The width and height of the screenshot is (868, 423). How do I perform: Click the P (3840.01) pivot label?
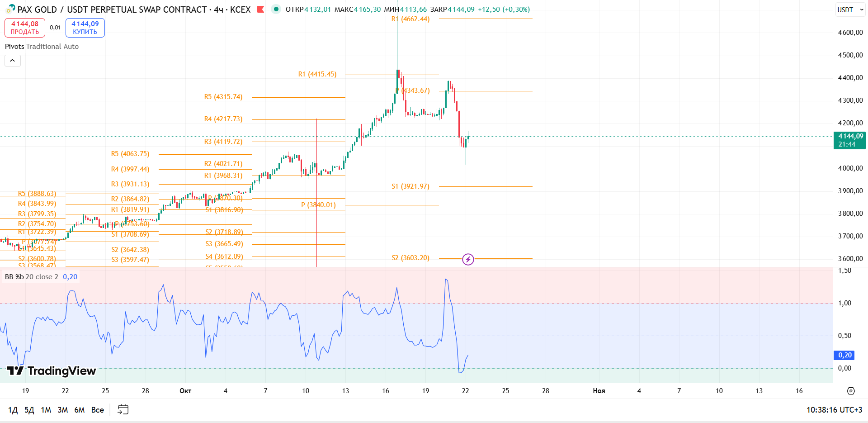point(319,205)
